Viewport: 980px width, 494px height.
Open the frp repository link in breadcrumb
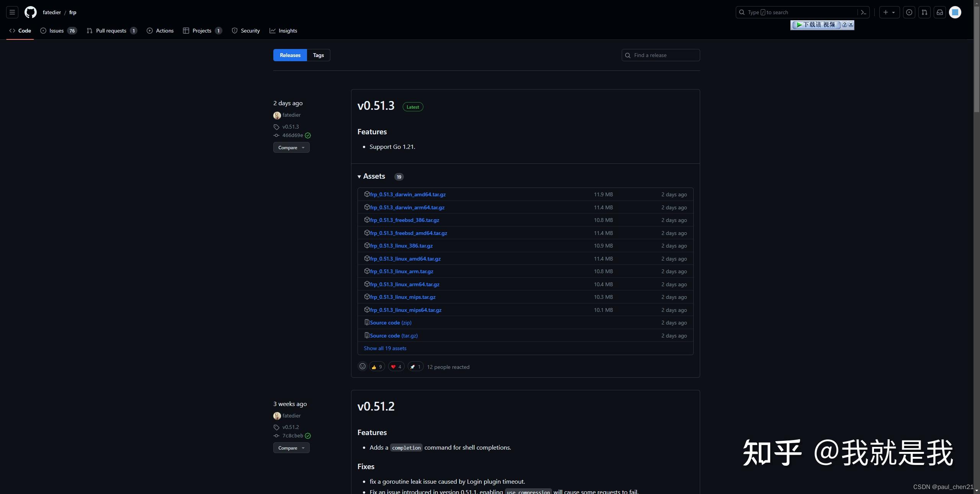[x=73, y=12]
